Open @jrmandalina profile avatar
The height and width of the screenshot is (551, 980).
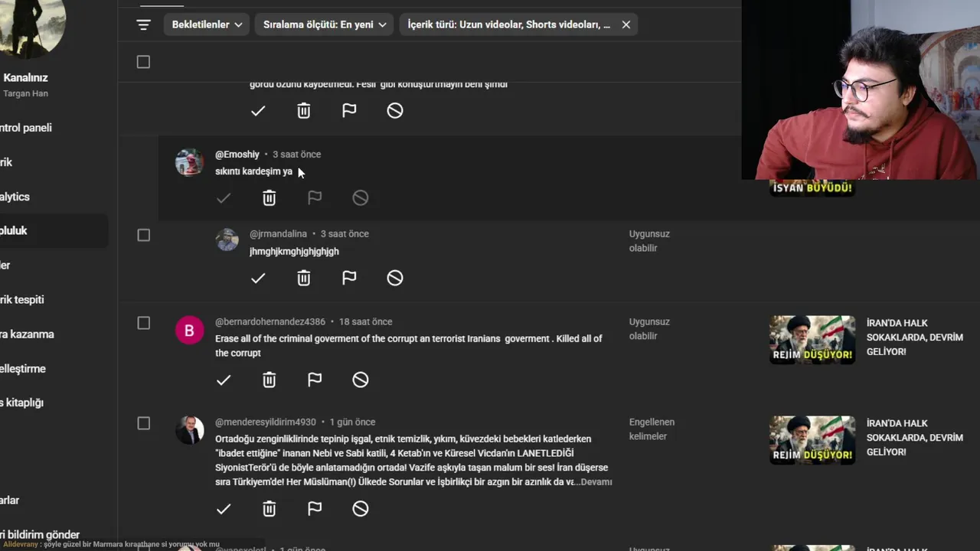(x=227, y=240)
